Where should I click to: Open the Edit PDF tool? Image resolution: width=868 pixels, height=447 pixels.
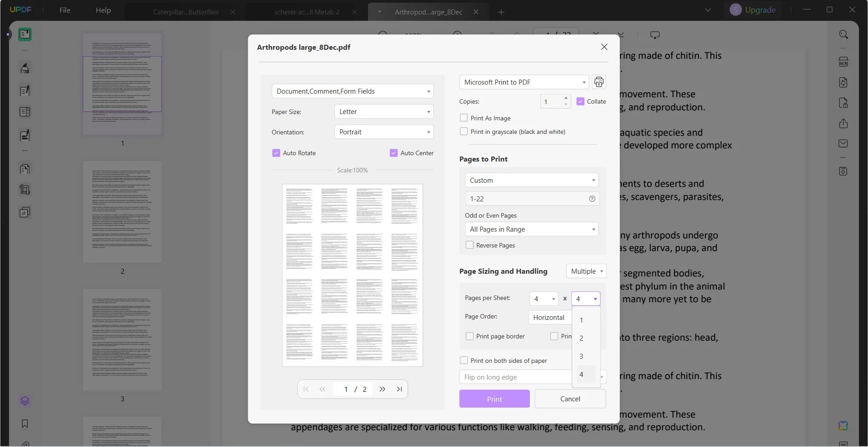(25, 90)
